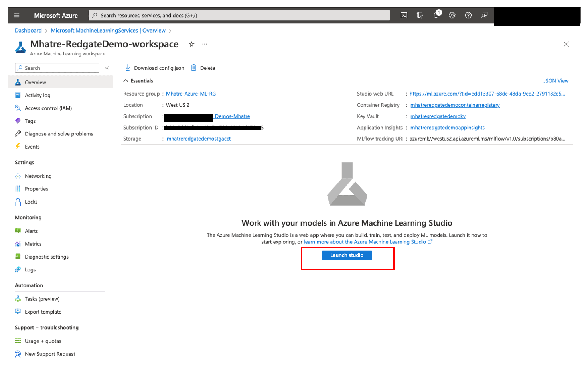588x365 pixels.
Task: Download config.json from the toolbar
Action: click(155, 68)
